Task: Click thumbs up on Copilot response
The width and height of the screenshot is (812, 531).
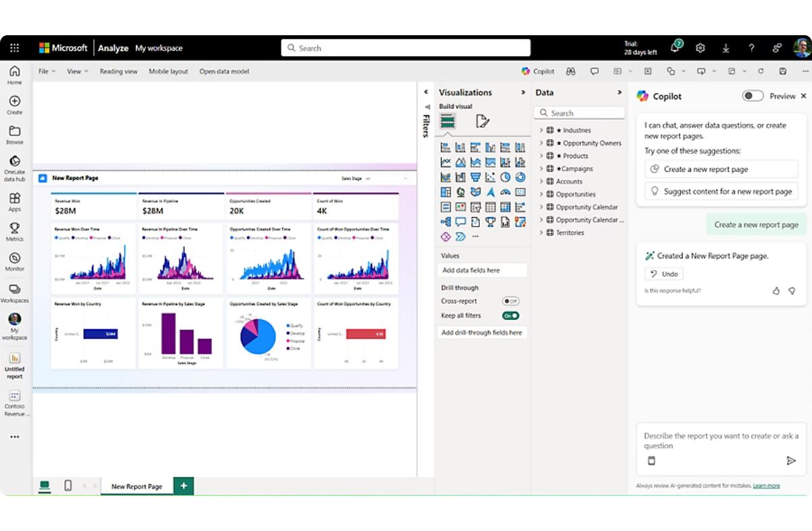Action: pyautogui.click(x=776, y=291)
